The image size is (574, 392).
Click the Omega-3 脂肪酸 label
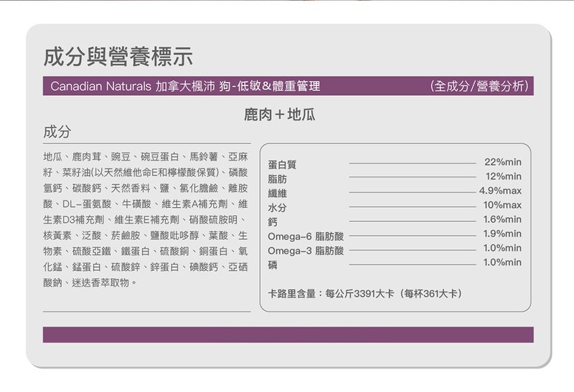[x=306, y=251]
